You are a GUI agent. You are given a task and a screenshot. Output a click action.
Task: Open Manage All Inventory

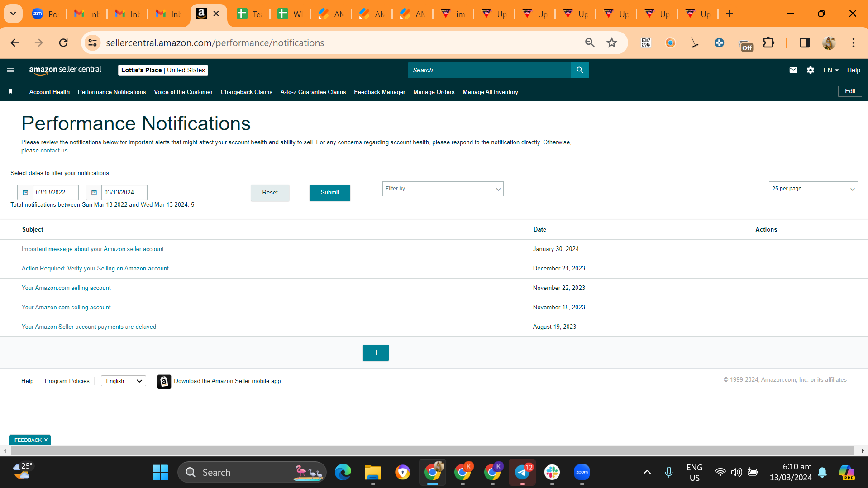[x=490, y=92]
